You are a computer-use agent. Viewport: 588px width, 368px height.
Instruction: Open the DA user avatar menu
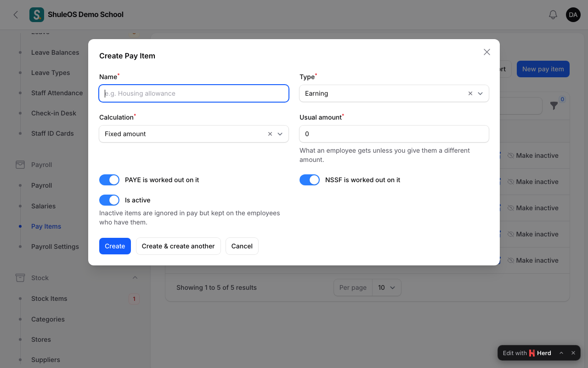pos(573,15)
